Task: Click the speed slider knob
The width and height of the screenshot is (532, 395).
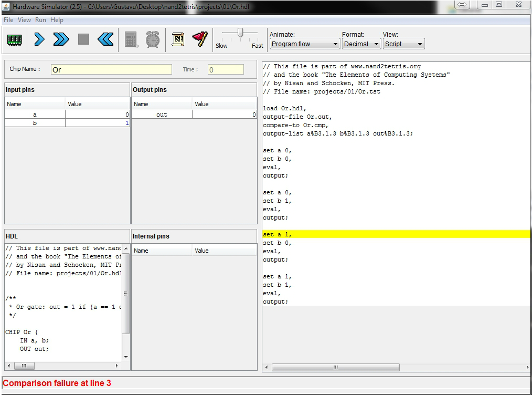Action: (240, 33)
